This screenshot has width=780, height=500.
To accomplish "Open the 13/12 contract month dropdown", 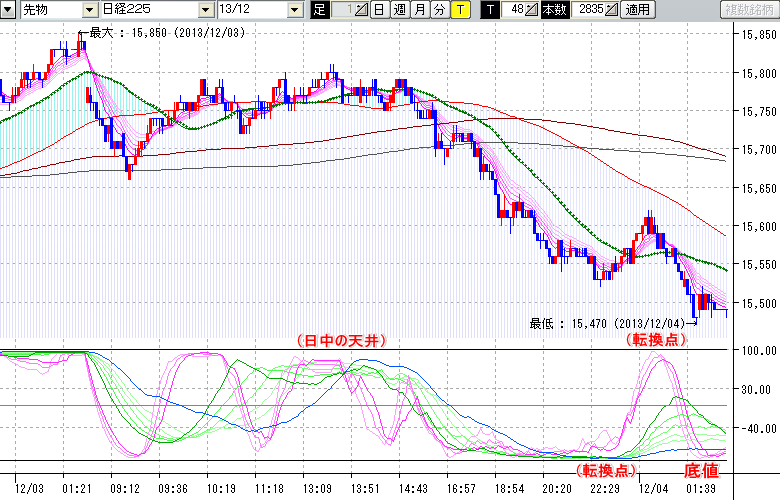I will [294, 10].
